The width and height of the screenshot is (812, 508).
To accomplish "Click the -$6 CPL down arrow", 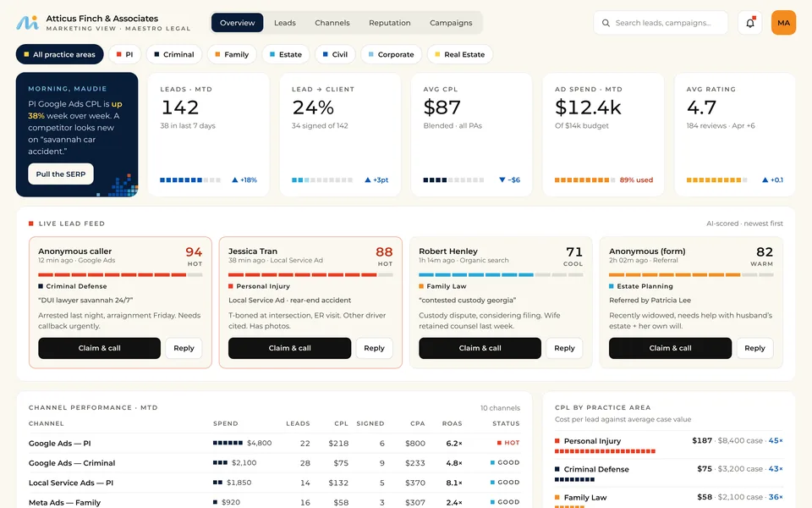I will click(502, 179).
